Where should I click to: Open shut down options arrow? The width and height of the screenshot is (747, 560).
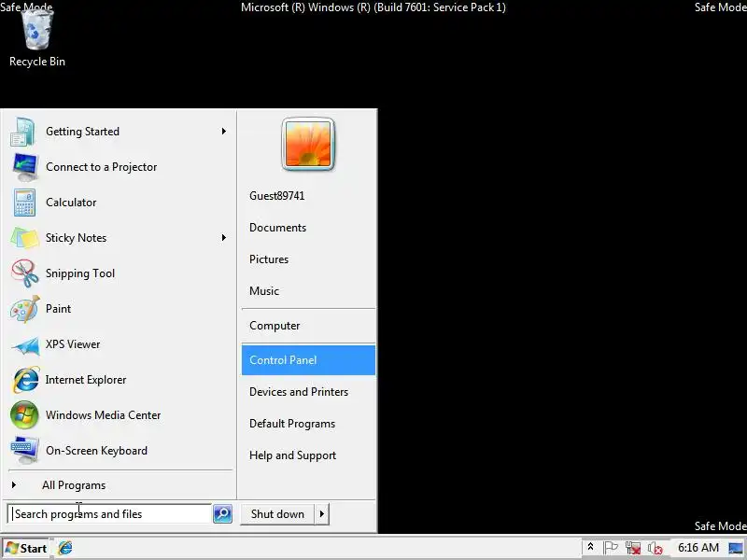pos(322,514)
